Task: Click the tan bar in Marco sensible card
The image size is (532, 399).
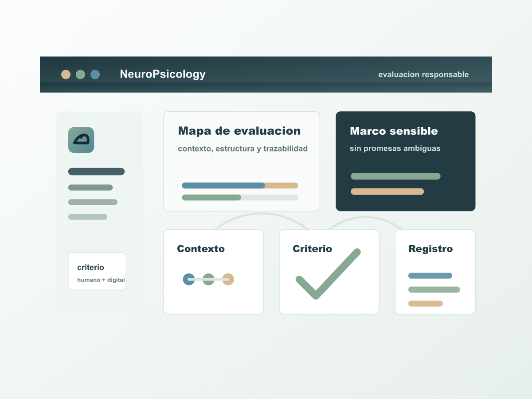Action: click(387, 192)
